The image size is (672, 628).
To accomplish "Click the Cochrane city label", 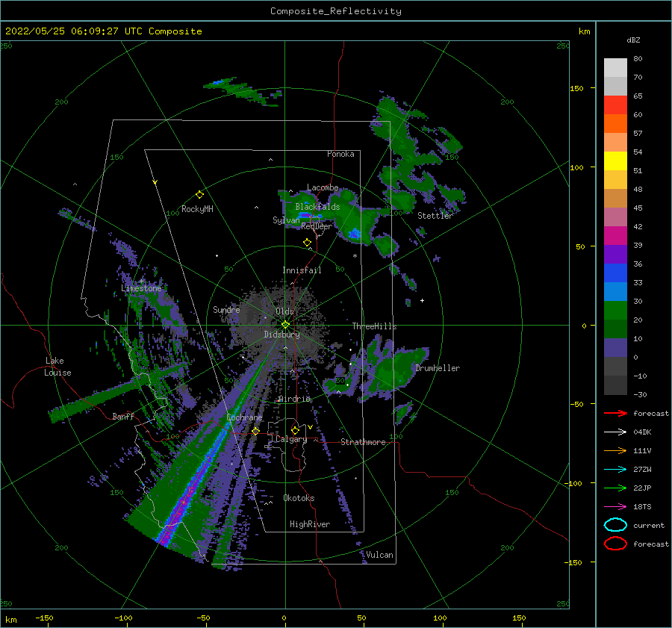I will coord(244,417).
